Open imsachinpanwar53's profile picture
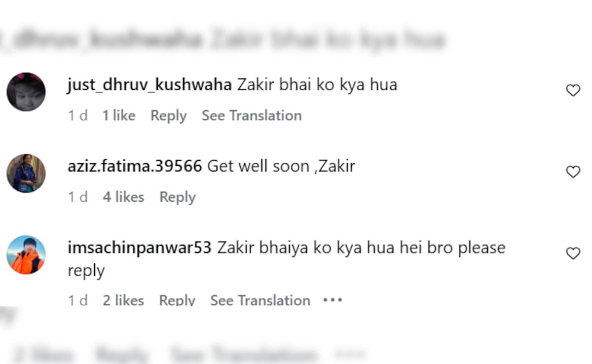The height and width of the screenshot is (364, 592). click(26, 255)
